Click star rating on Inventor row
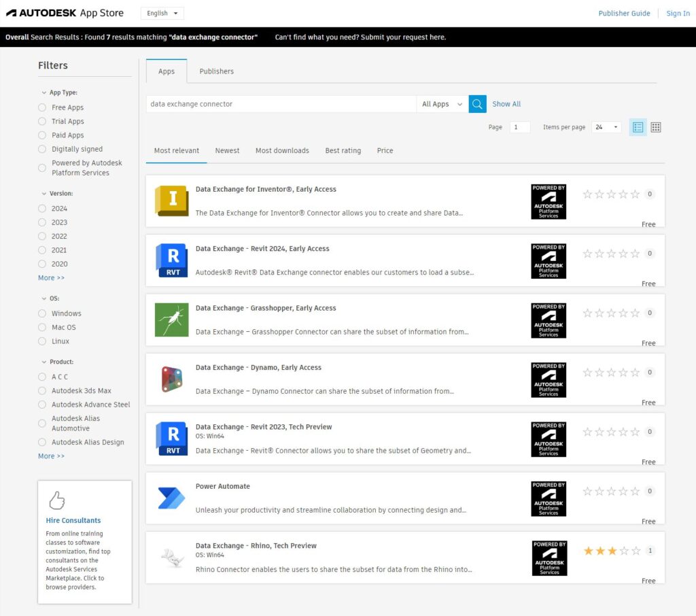696x616 pixels. pyautogui.click(x=611, y=194)
